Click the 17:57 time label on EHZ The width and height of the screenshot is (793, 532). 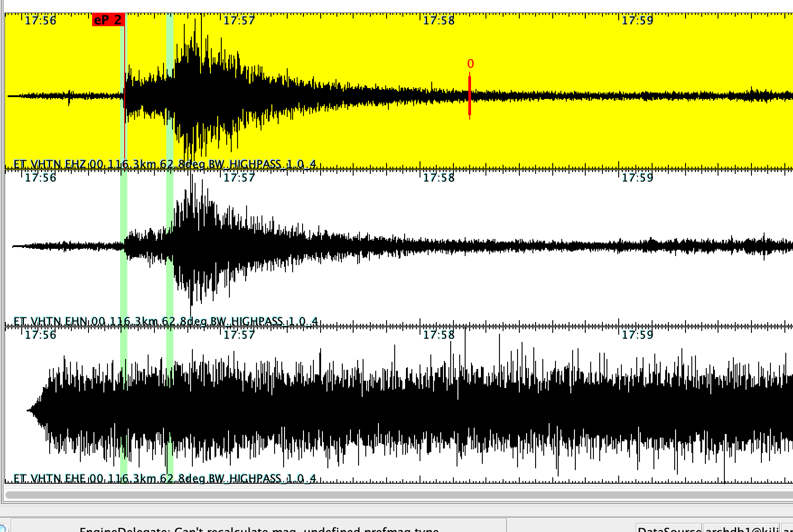click(239, 20)
